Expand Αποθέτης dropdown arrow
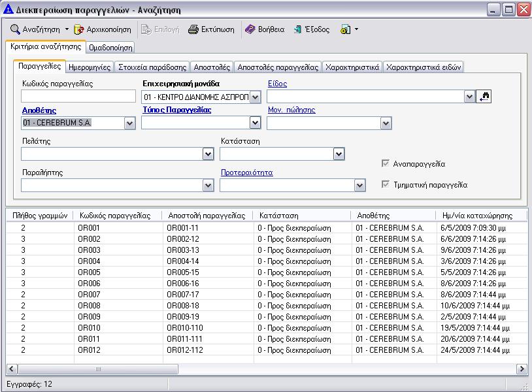Screen dimensions: 532x392 129,123
